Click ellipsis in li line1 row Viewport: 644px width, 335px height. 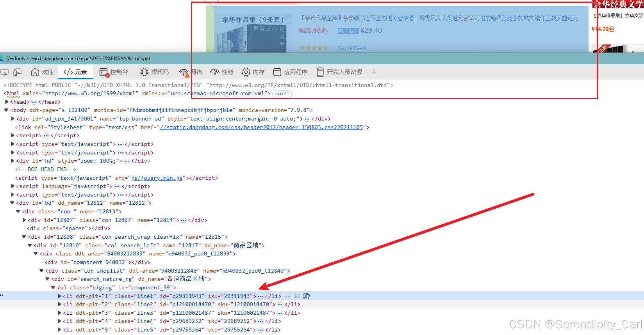(x=260, y=296)
